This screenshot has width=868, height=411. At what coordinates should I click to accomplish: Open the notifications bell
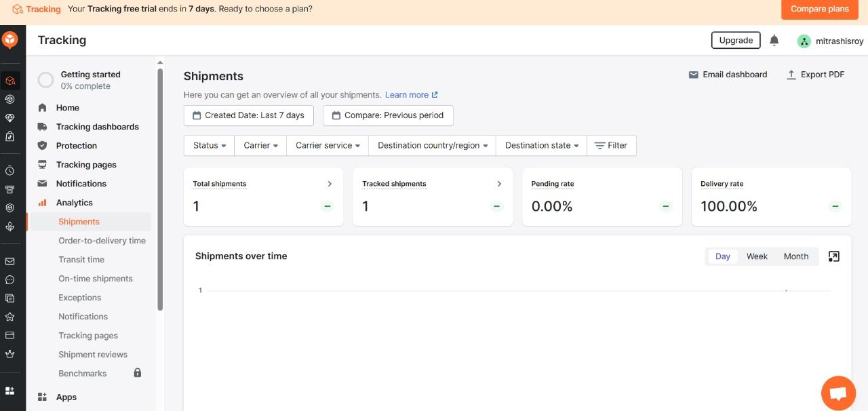(x=774, y=40)
